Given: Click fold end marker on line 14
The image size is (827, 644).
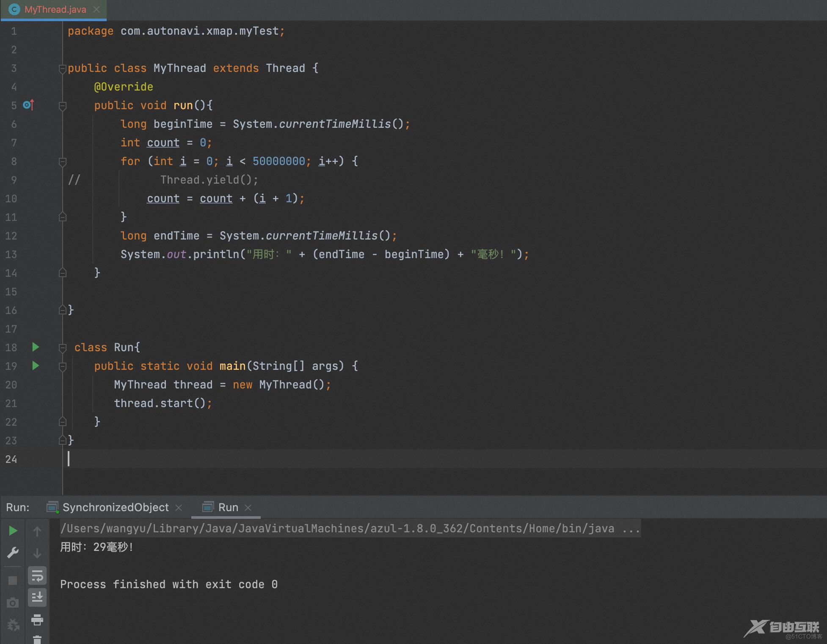Looking at the screenshot, I should (63, 273).
